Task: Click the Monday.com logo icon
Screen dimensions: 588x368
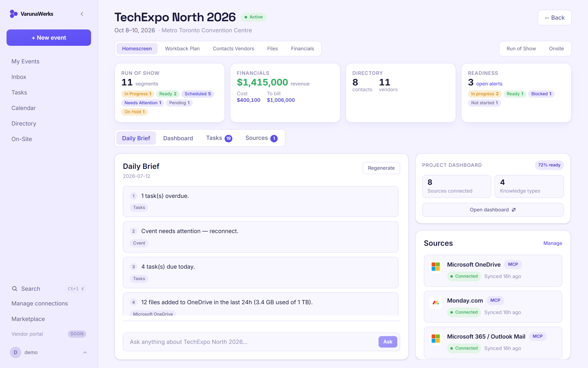Action: click(435, 303)
